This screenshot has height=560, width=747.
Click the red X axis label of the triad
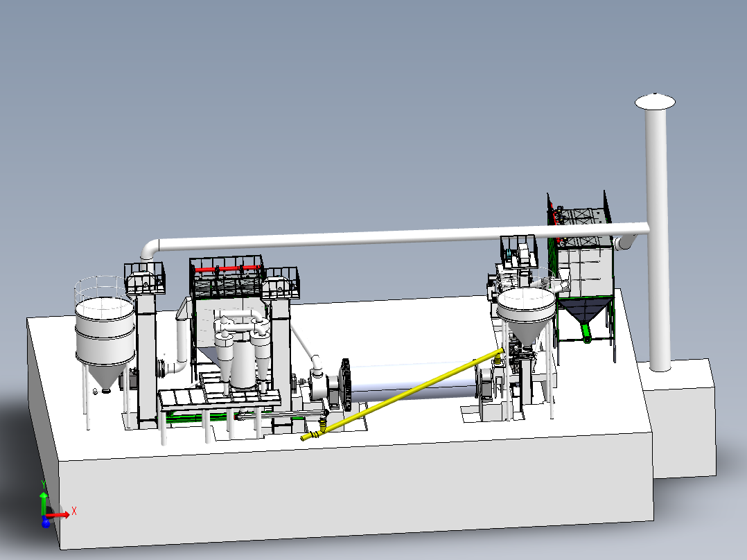[74, 511]
